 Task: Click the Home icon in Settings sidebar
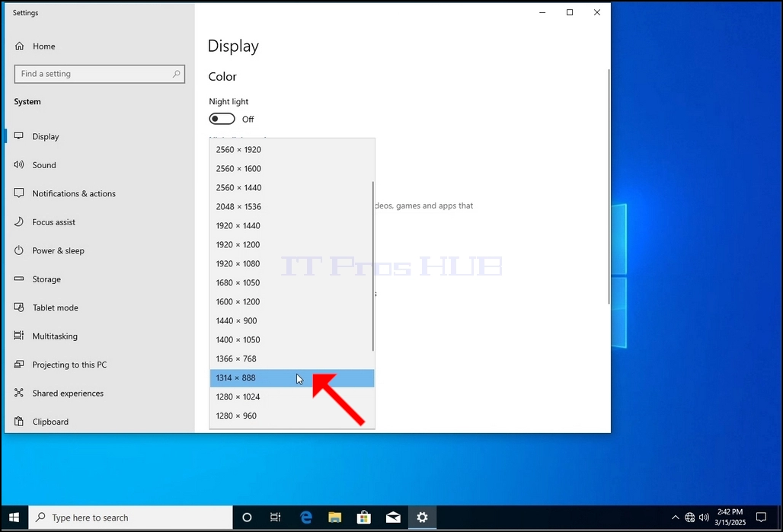(20, 46)
